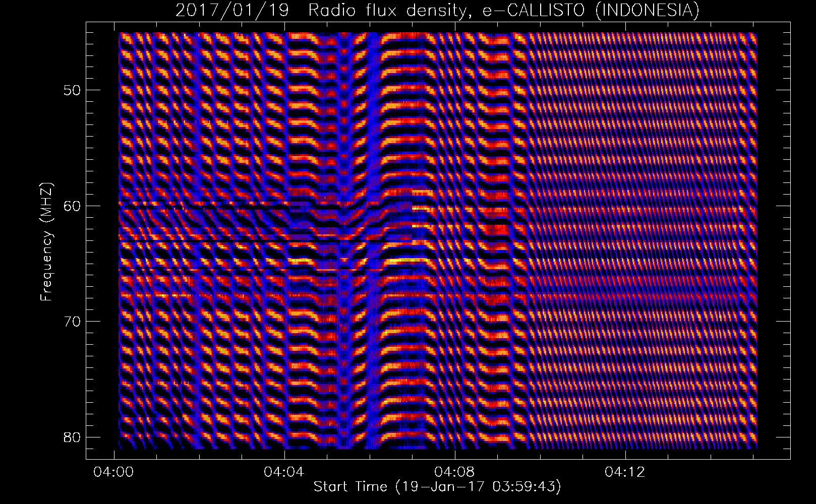816x504 pixels.
Task: Click the '60' frequency tick label
Action: (71, 206)
